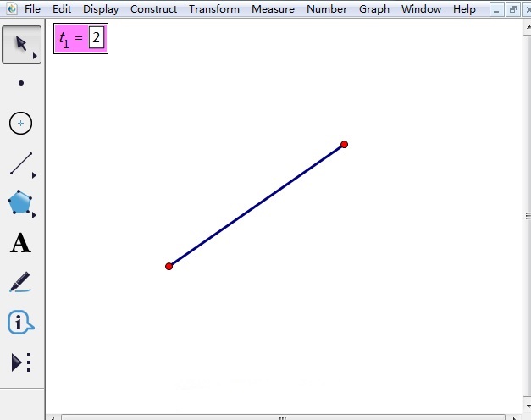This screenshot has height=420, width=531.
Task: Open the Measure menu
Action: (273, 9)
